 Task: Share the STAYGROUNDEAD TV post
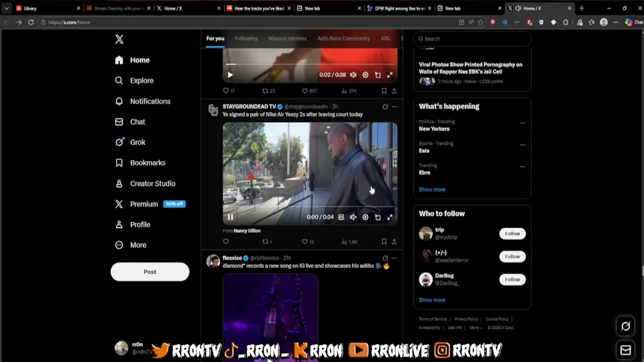click(394, 242)
